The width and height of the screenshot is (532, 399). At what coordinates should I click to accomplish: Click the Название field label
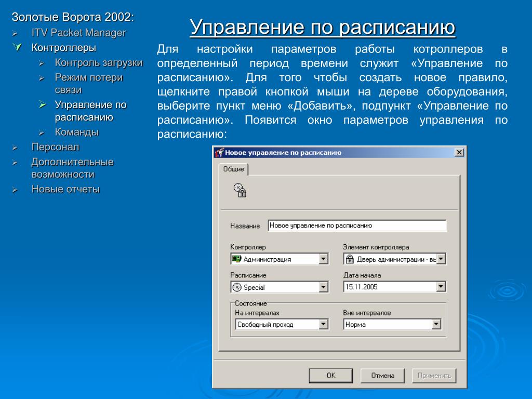[x=245, y=226]
